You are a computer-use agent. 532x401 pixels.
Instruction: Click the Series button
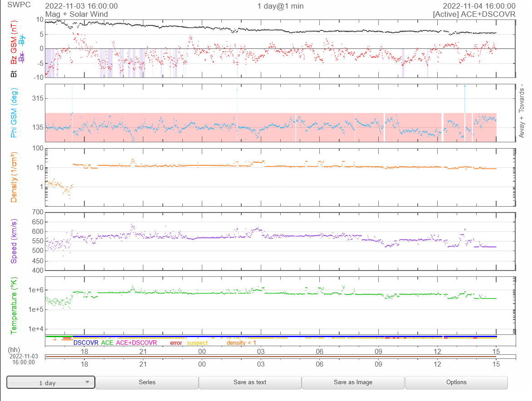pyautogui.click(x=146, y=382)
